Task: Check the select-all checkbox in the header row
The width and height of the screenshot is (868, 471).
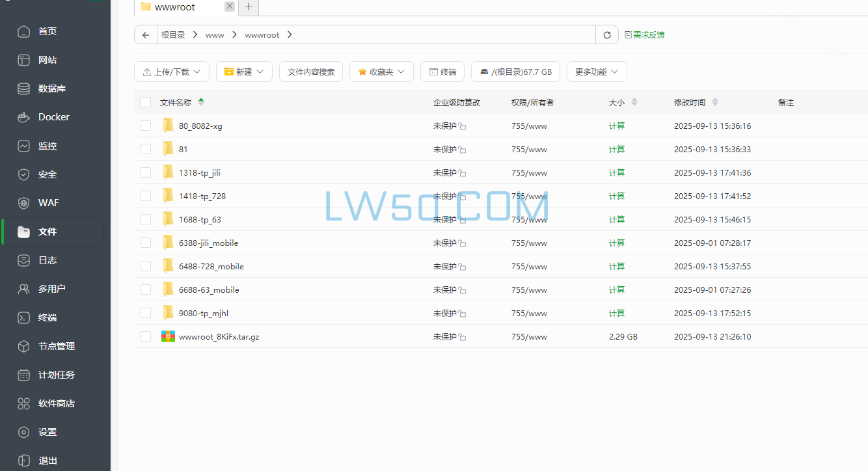Action: [146, 102]
